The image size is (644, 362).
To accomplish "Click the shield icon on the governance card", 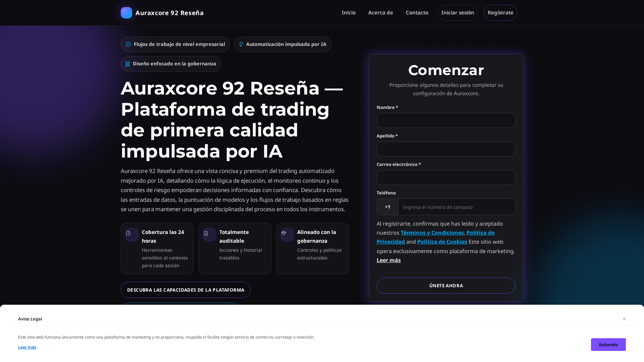I will pyautogui.click(x=287, y=235).
